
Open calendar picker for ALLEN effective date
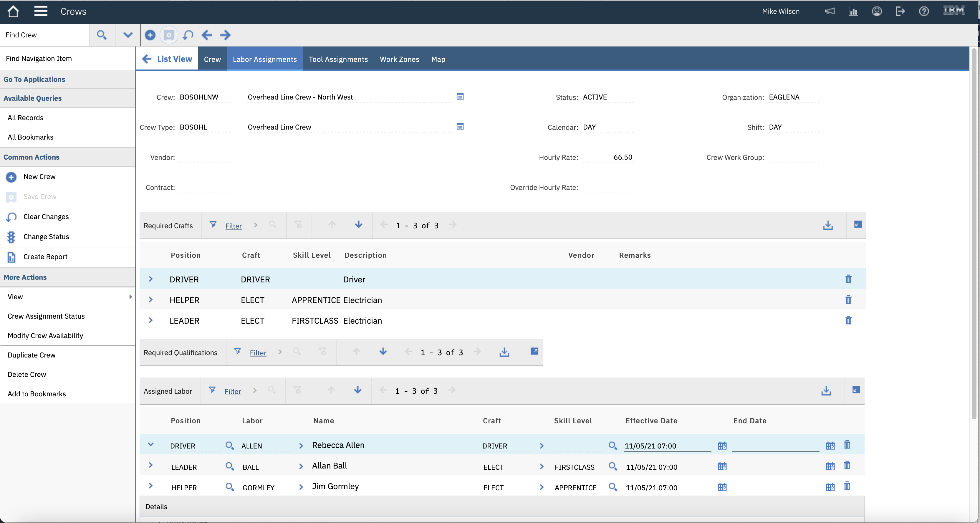pos(722,446)
